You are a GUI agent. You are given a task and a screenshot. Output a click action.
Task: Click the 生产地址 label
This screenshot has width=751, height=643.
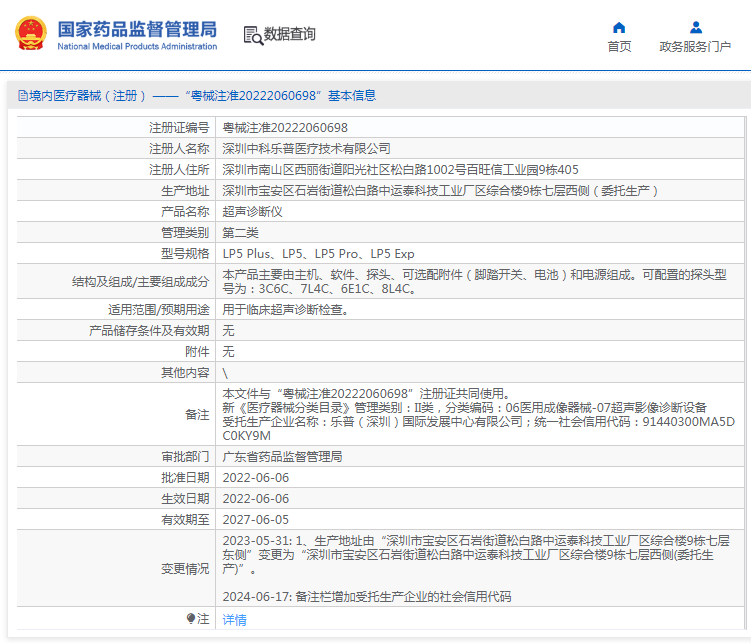(x=185, y=191)
